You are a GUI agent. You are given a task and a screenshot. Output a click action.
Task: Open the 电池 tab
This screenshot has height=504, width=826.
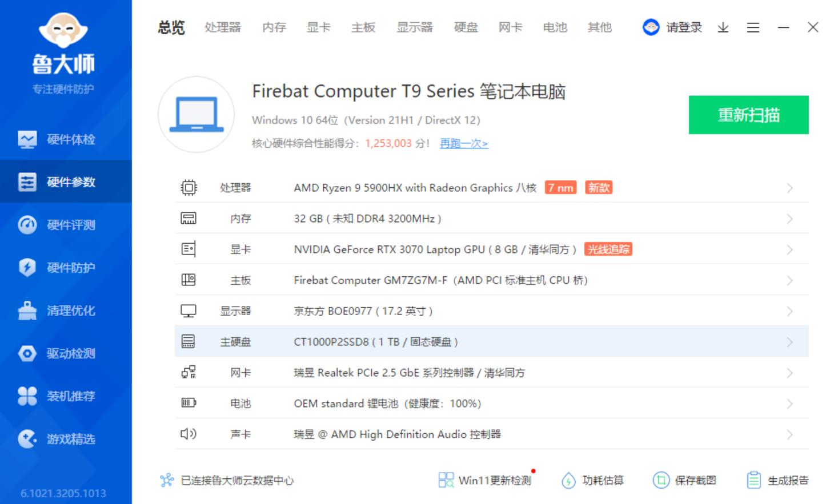pos(553,27)
